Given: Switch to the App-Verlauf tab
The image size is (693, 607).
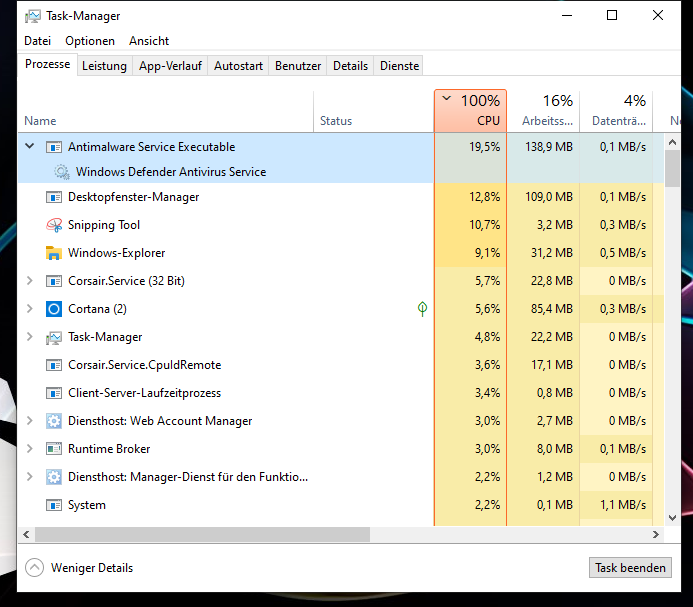Looking at the screenshot, I should (170, 66).
